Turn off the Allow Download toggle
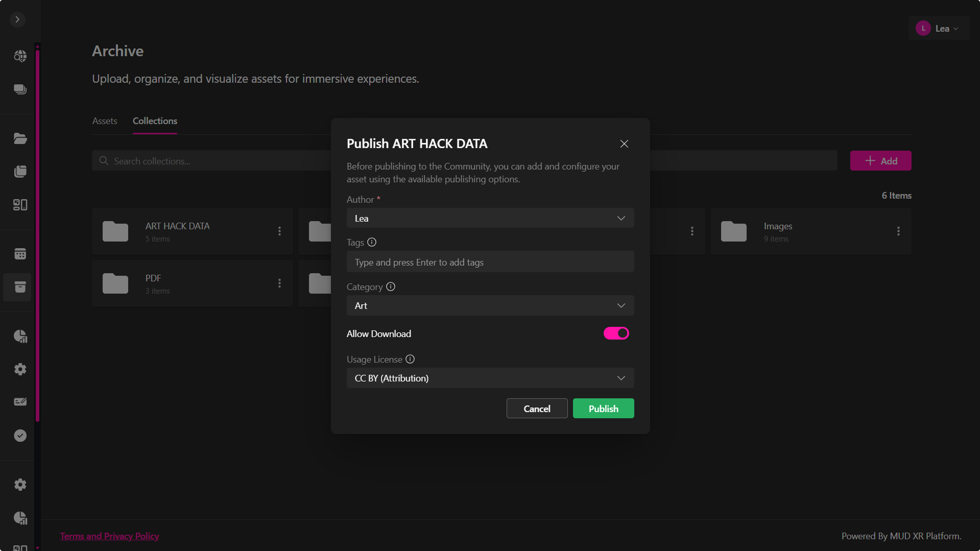The height and width of the screenshot is (551, 980). point(616,333)
